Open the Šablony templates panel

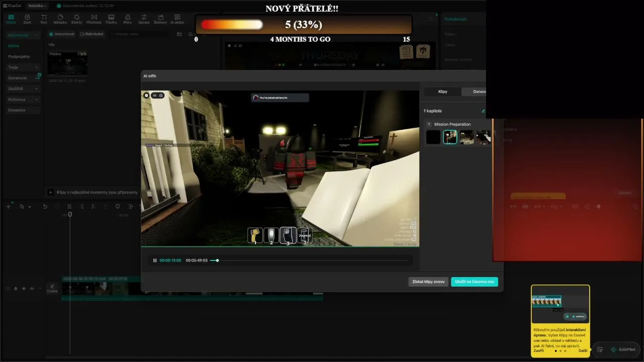[x=160, y=19]
